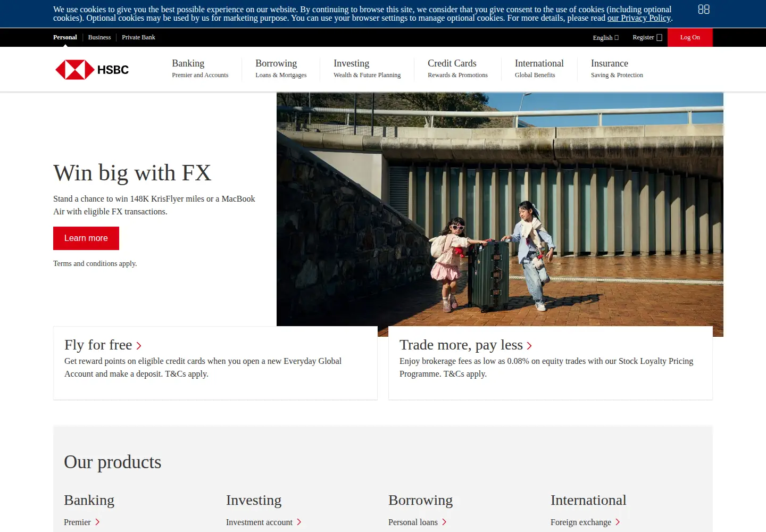The image size is (766, 532).
Task: Switch to the Business tab
Action: 99,37
